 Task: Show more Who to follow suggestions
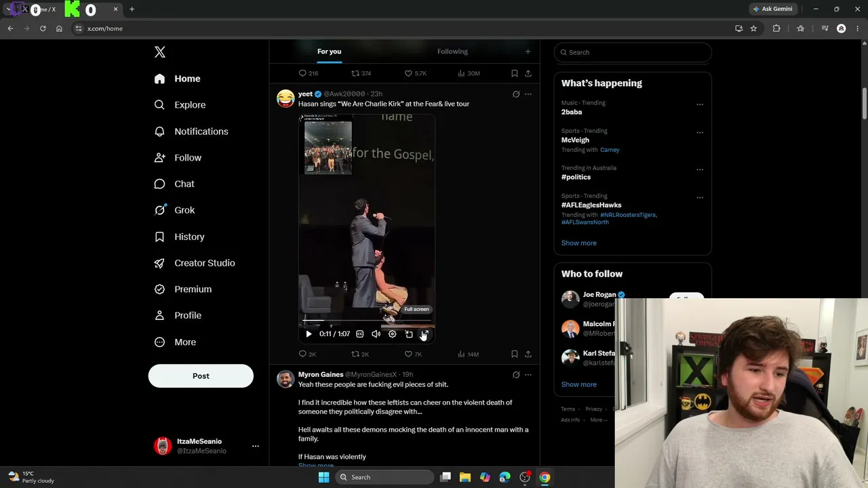pos(579,385)
